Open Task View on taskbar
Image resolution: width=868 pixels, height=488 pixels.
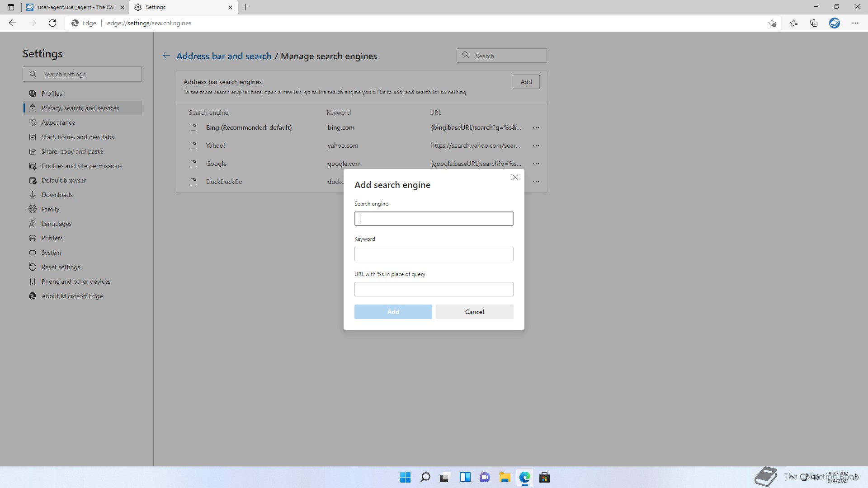coord(445,477)
